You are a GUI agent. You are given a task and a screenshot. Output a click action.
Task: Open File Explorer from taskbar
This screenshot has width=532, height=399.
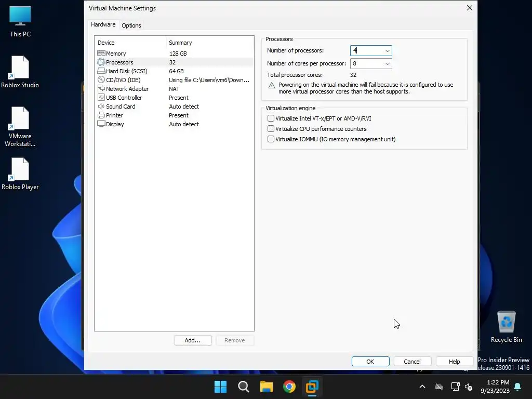267,387
